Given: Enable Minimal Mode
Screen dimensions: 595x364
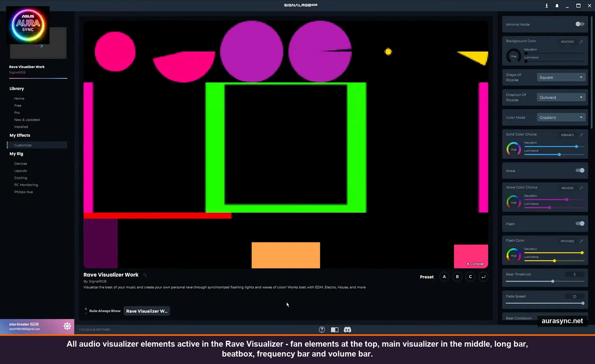Looking at the screenshot, I should [x=580, y=24].
